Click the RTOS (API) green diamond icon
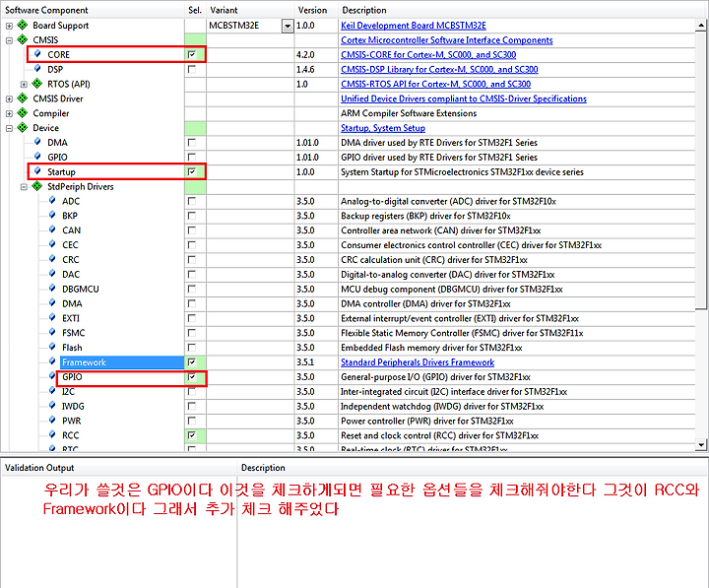The width and height of the screenshot is (709, 588). [x=37, y=84]
